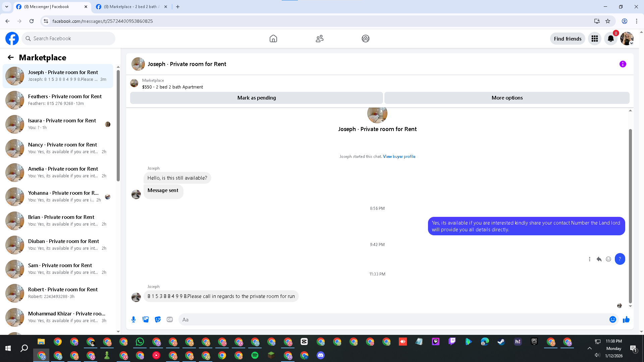This screenshot has height=362, width=644.
Task: Open the notifications bell
Action: coord(610,39)
